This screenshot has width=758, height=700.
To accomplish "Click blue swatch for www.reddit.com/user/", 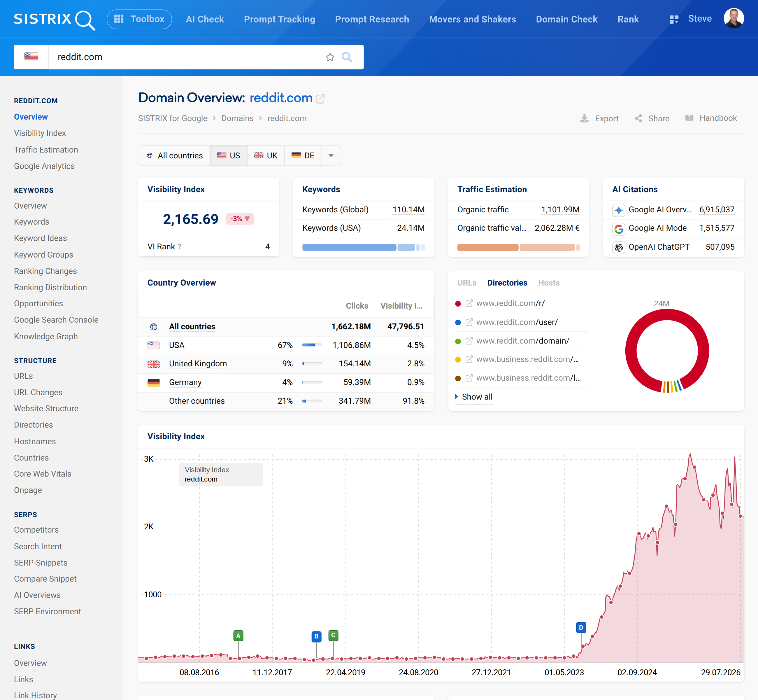I will [458, 322].
